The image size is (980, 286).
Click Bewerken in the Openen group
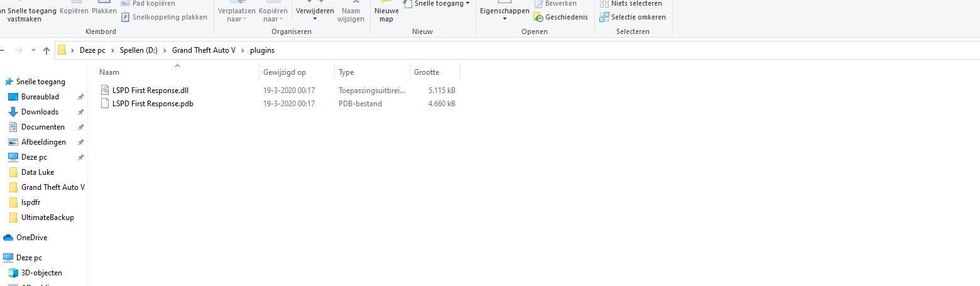(x=555, y=4)
